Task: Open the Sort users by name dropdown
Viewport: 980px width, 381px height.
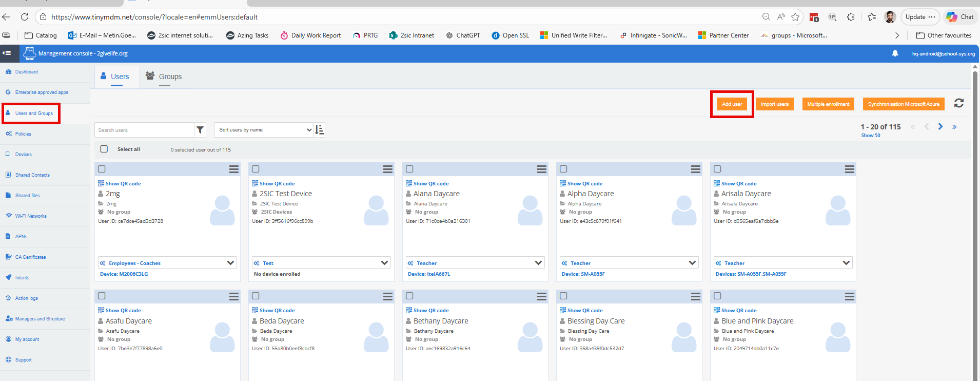Action: pyautogui.click(x=265, y=130)
